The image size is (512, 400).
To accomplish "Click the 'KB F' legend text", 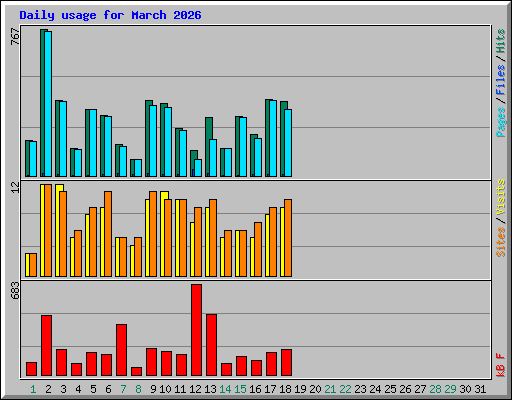I will 500,365.
